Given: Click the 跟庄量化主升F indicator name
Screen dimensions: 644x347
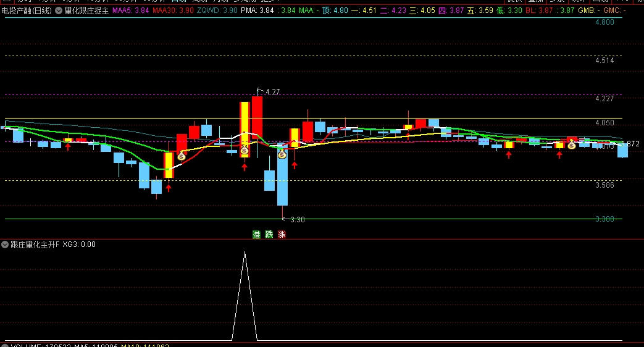Looking at the screenshot, I should (35, 245).
